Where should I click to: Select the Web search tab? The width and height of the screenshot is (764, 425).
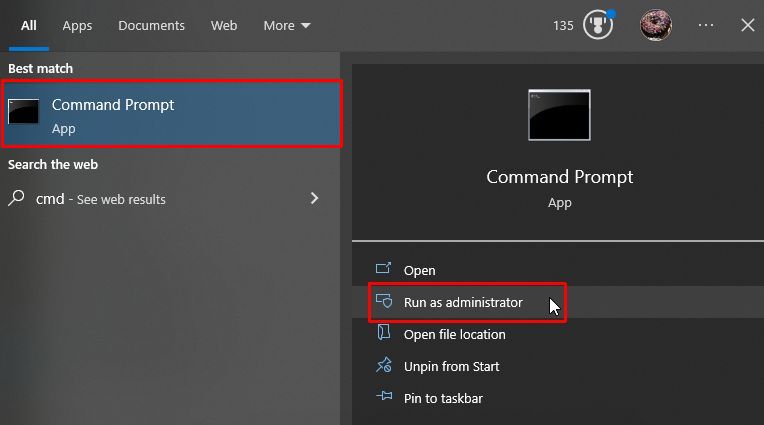pyautogui.click(x=224, y=25)
